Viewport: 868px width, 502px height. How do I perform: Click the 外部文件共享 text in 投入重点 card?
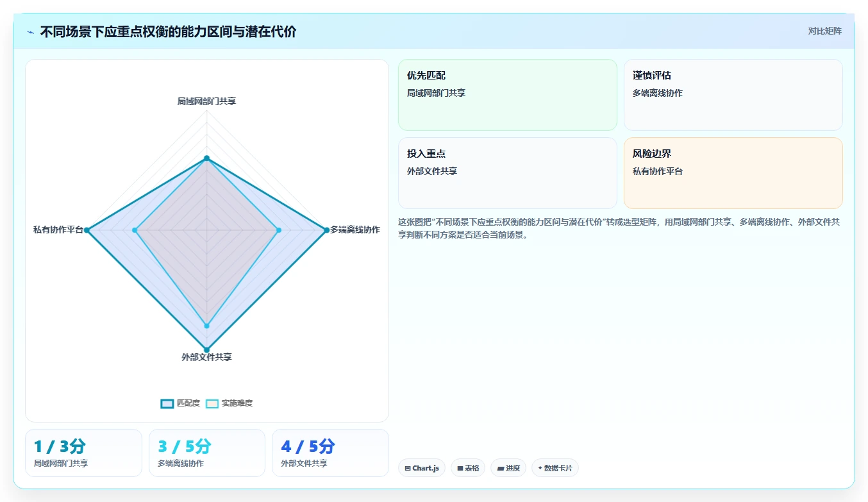[432, 171]
